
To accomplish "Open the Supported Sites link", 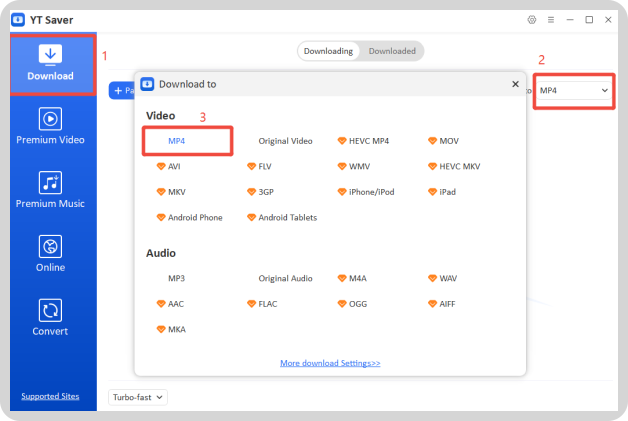I will point(50,396).
